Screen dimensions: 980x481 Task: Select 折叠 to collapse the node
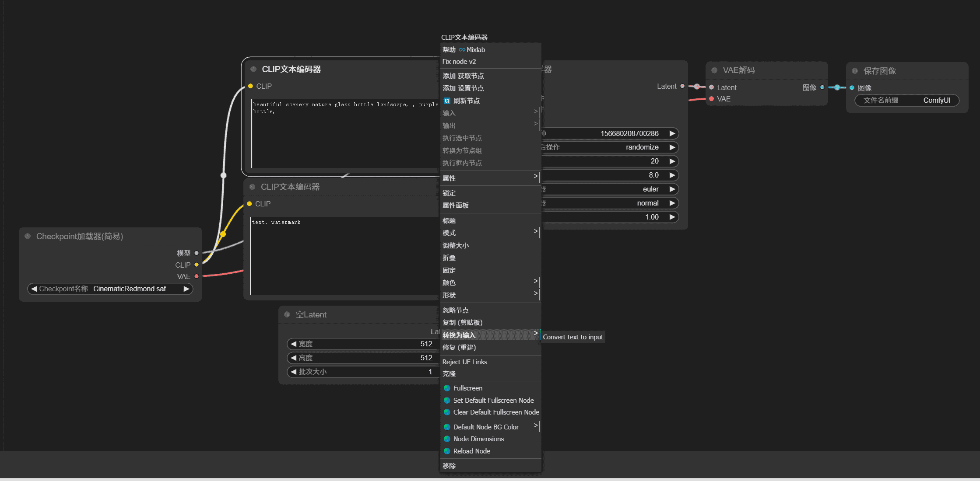click(449, 258)
